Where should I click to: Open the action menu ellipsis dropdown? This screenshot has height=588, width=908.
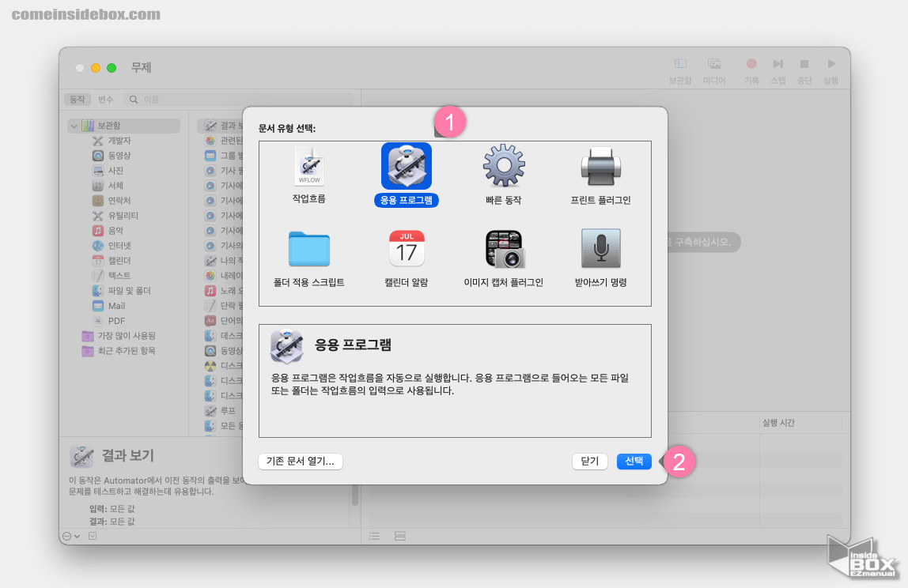71,537
